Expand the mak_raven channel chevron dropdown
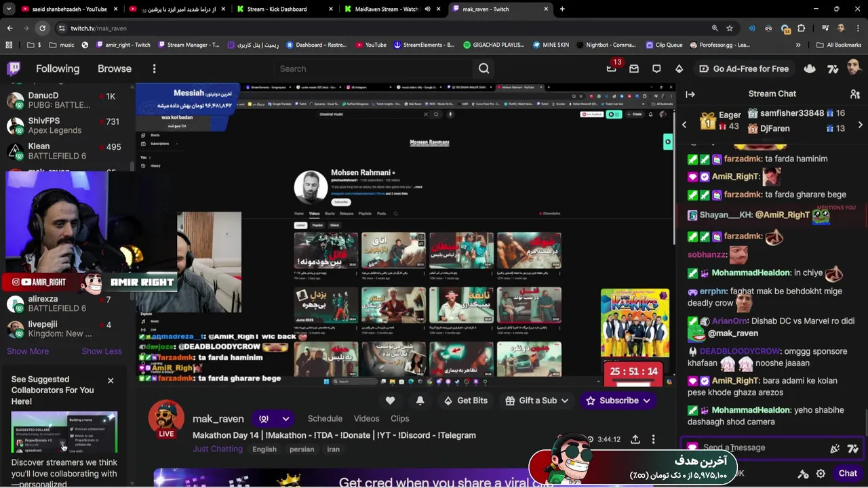Viewport: 868px width, 488px height. [285, 419]
